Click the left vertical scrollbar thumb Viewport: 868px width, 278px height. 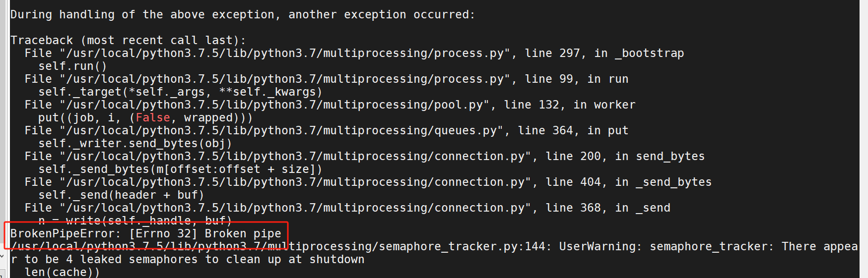click(2, 124)
